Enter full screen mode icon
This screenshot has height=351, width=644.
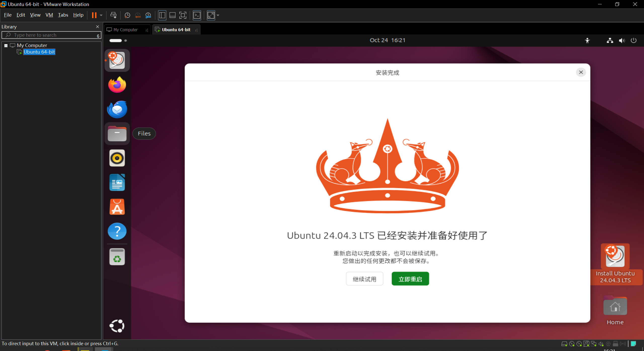(x=183, y=15)
